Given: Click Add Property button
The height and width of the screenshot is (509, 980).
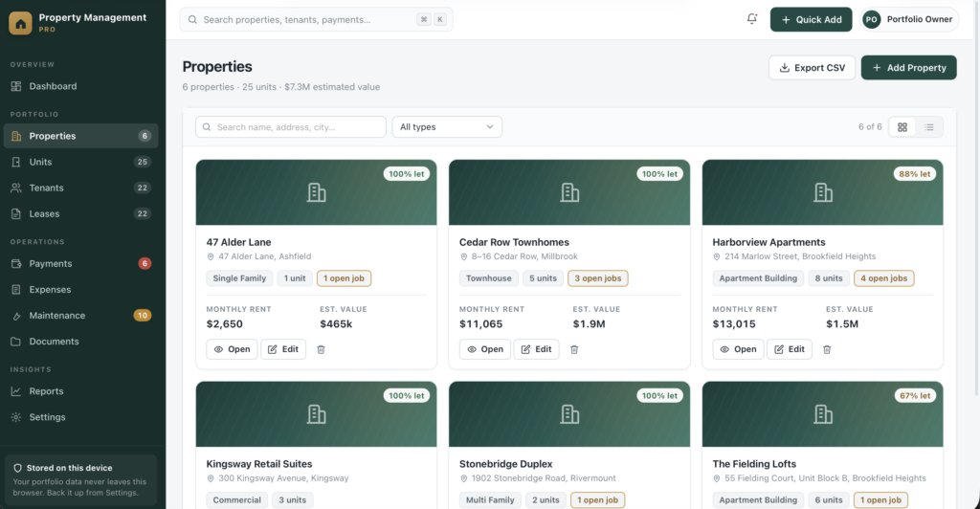Looking at the screenshot, I should click(909, 67).
